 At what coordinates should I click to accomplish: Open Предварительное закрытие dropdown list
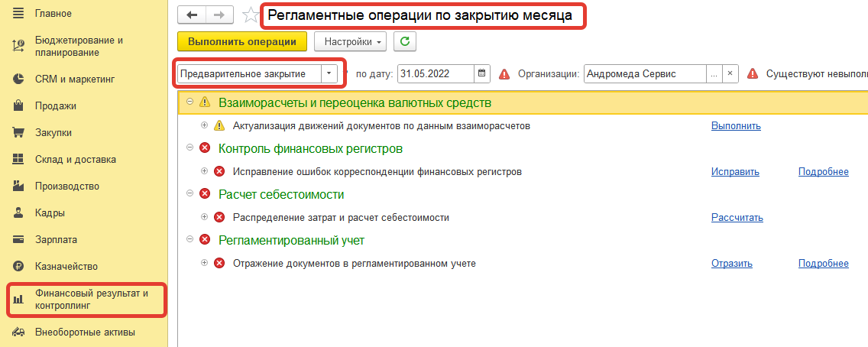(329, 73)
